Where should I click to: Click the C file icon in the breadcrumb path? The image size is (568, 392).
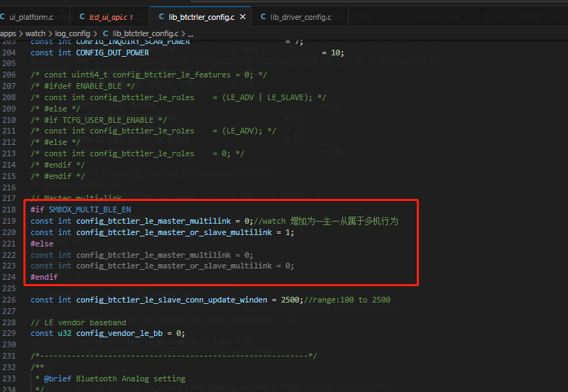[105, 33]
